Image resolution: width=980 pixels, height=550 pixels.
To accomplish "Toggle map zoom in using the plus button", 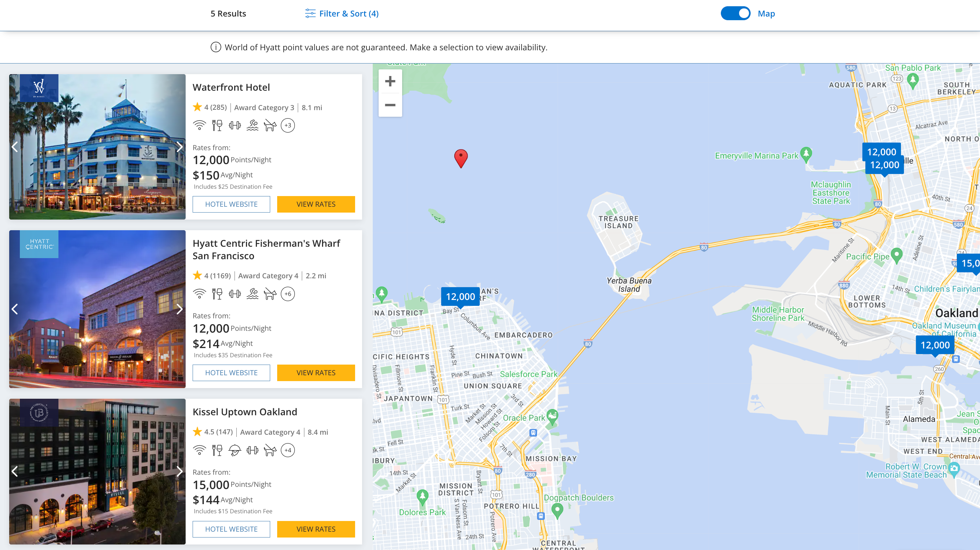I will 390,81.
